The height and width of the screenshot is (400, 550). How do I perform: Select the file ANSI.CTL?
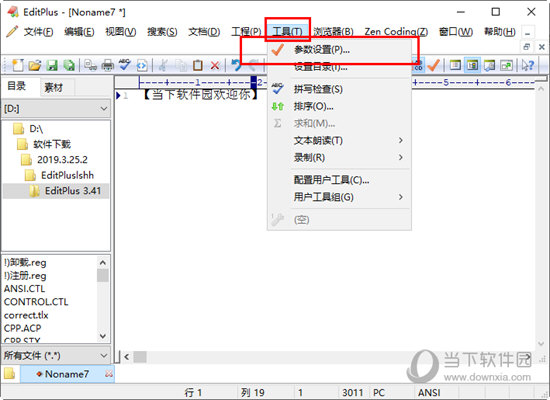tap(24, 289)
